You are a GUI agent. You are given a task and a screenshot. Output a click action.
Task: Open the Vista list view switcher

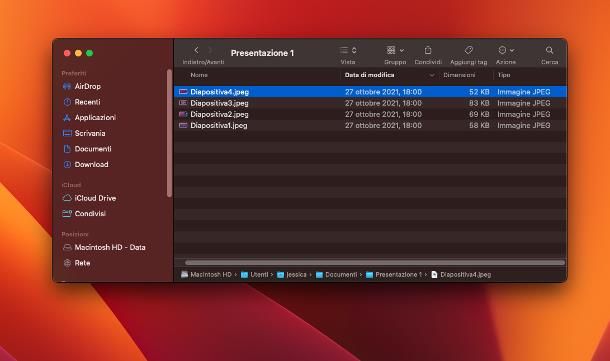click(x=348, y=50)
